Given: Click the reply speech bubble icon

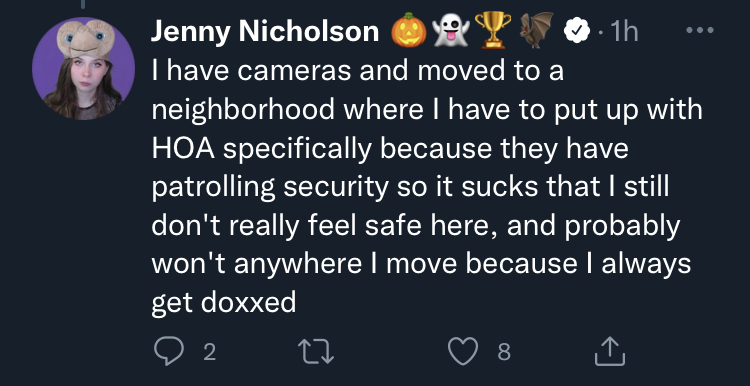Looking at the screenshot, I should click(169, 352).
